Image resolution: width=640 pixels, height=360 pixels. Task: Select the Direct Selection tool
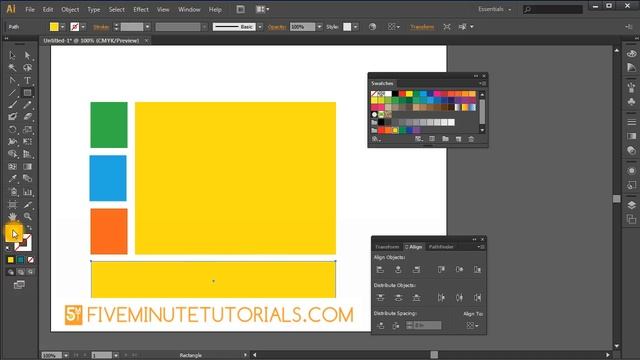pos(27,55)
